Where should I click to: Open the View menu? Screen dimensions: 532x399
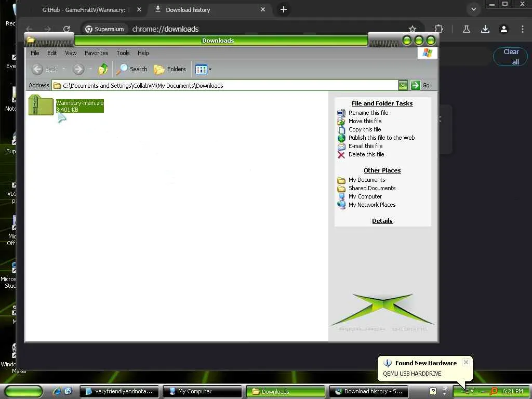pos(71,53)
